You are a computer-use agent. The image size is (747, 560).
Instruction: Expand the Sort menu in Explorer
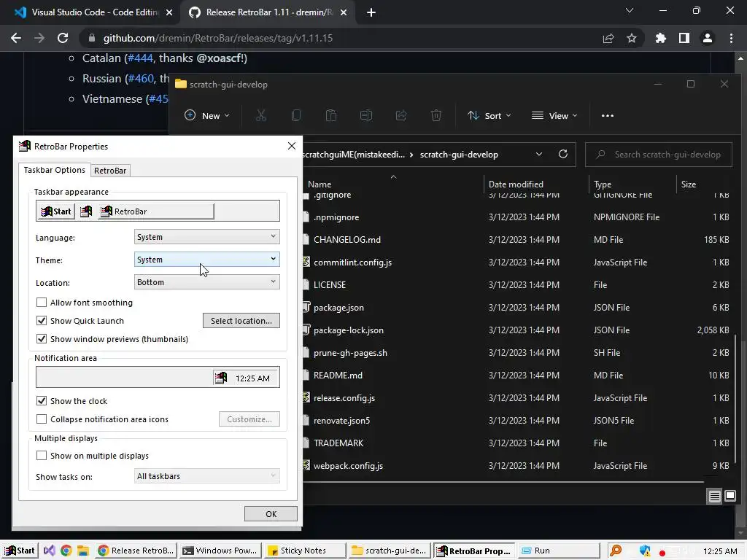[489, 115]
